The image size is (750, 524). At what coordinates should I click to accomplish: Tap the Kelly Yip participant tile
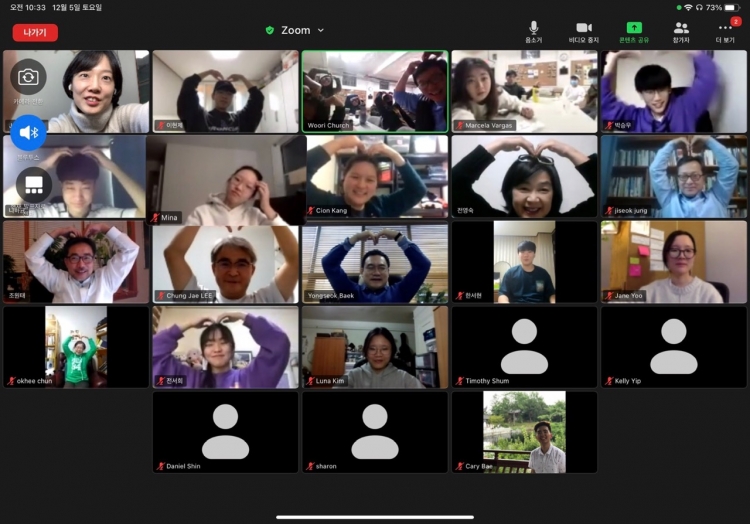[674, 346]
